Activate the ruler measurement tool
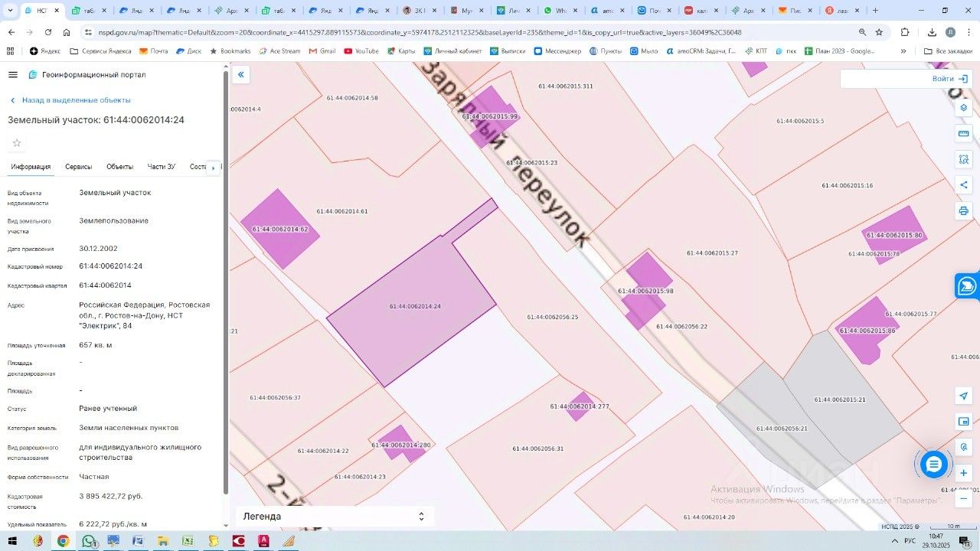This screenshot has width=980, height=551. click(964, 134)
